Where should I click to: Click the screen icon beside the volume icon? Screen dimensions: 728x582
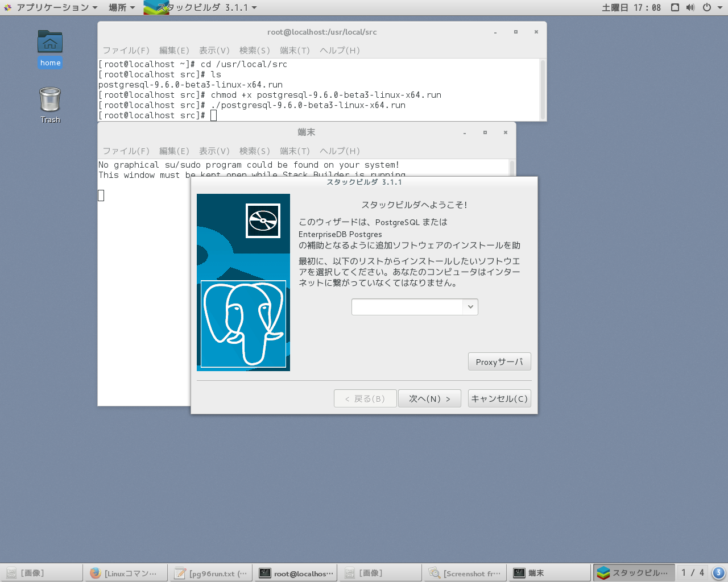(675, 7)
